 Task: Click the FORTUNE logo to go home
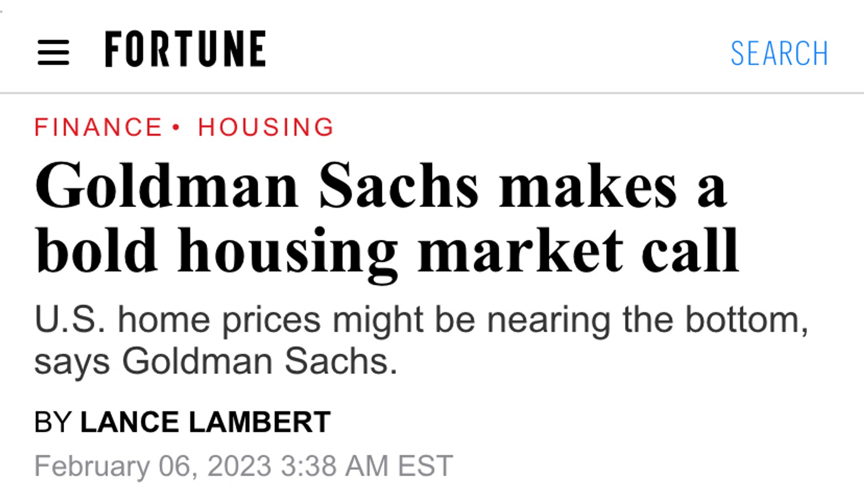coord(185,49)
